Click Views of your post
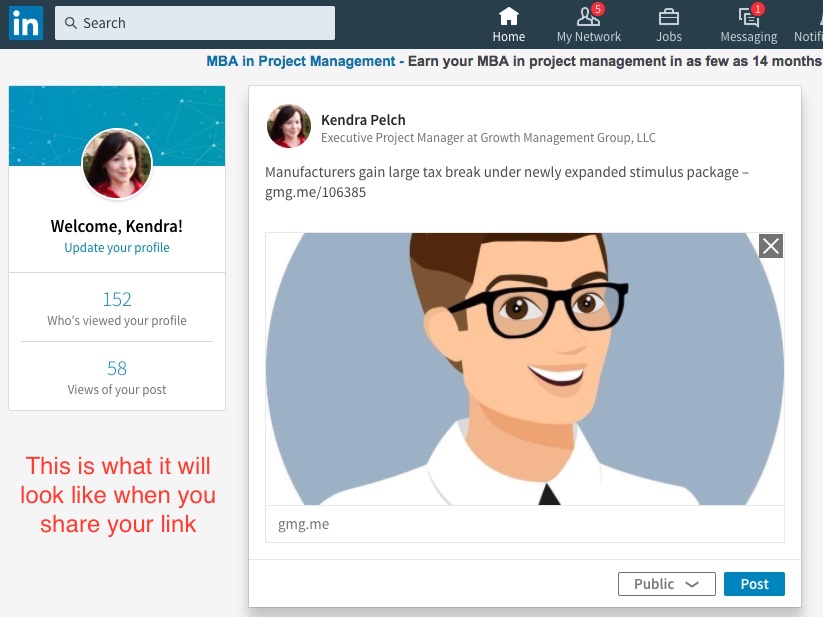 coord(117,390)
